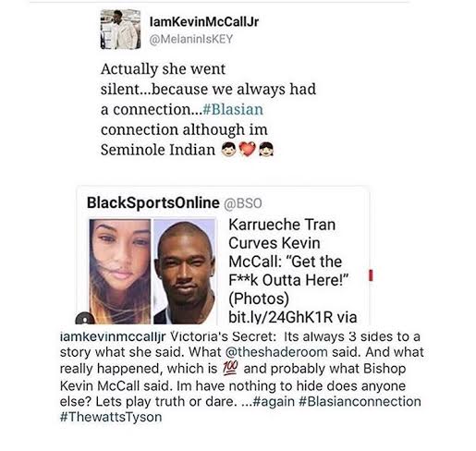
Task: Open the iamkevinmccalljr caption username
Action: 113,336
